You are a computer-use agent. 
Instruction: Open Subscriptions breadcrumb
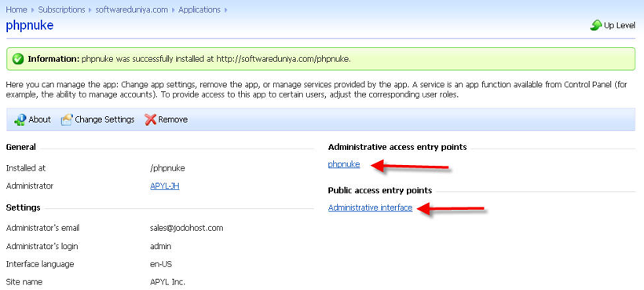click(x=61, y=9)
